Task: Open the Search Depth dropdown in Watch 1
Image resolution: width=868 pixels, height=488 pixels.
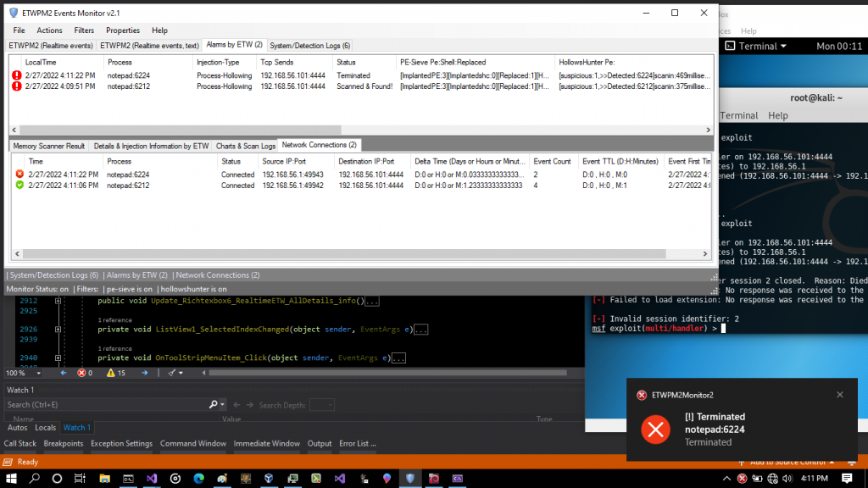Action: [321, 405]
